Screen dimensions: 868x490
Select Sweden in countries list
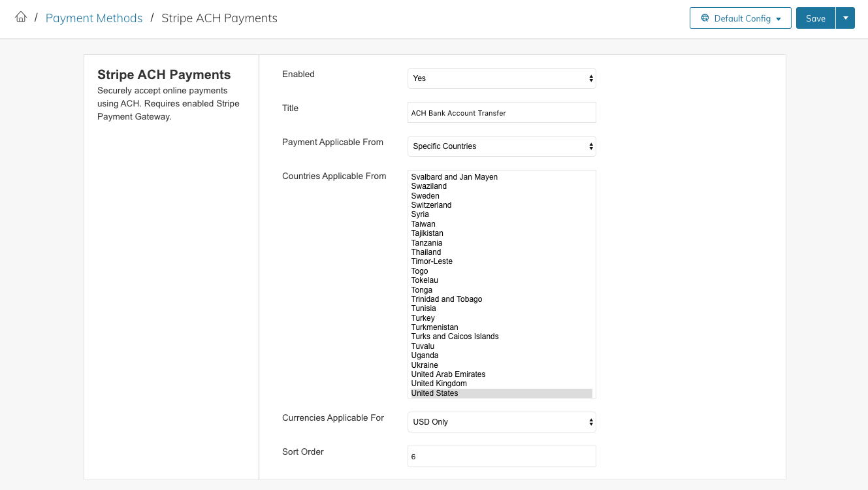[x=500, y=196]
